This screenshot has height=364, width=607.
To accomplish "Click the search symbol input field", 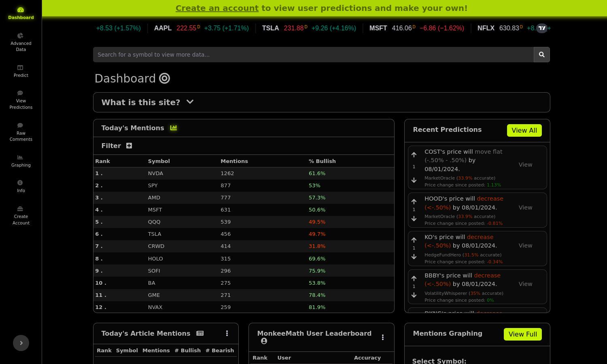I will point(313,55).
